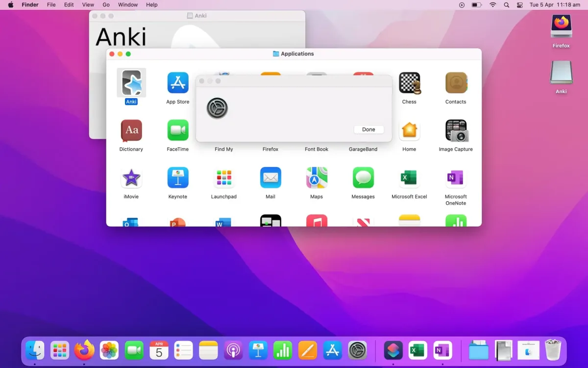Open Calendar from the Dock

point(159,350)
